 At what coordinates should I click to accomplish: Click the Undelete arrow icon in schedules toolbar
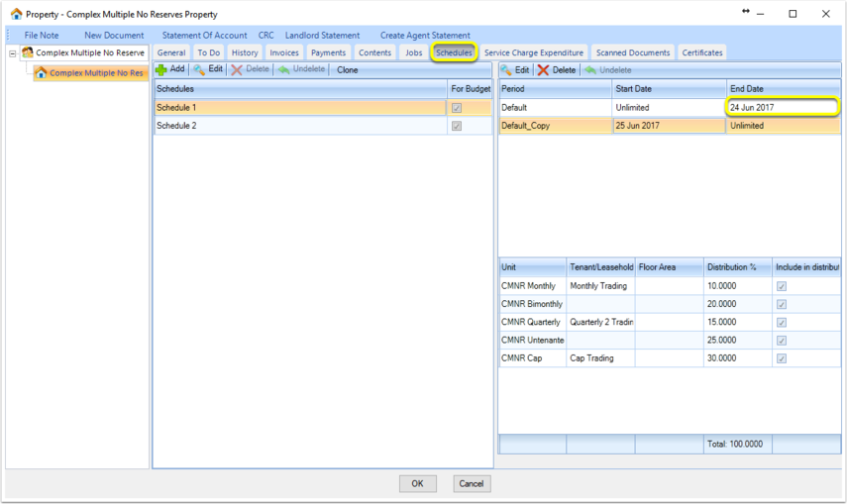click(x=284, y=69)
